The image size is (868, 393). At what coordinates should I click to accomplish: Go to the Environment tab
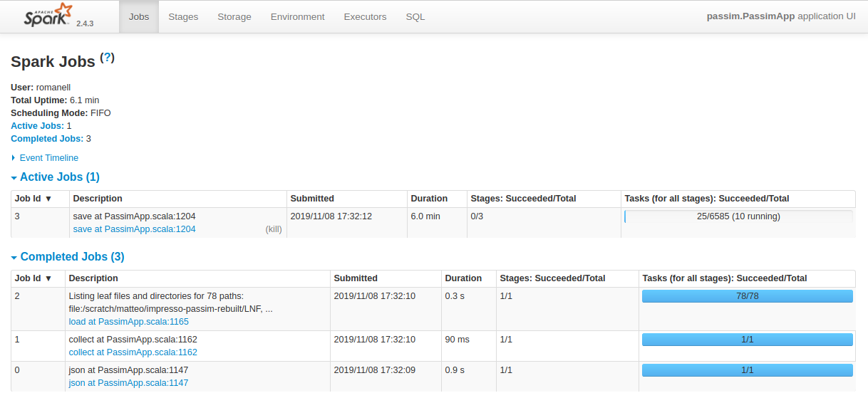point(297,16)
